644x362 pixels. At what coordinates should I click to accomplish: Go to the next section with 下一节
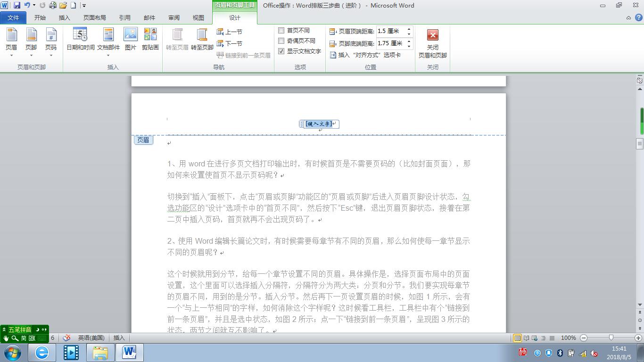[x=231, y=43]
